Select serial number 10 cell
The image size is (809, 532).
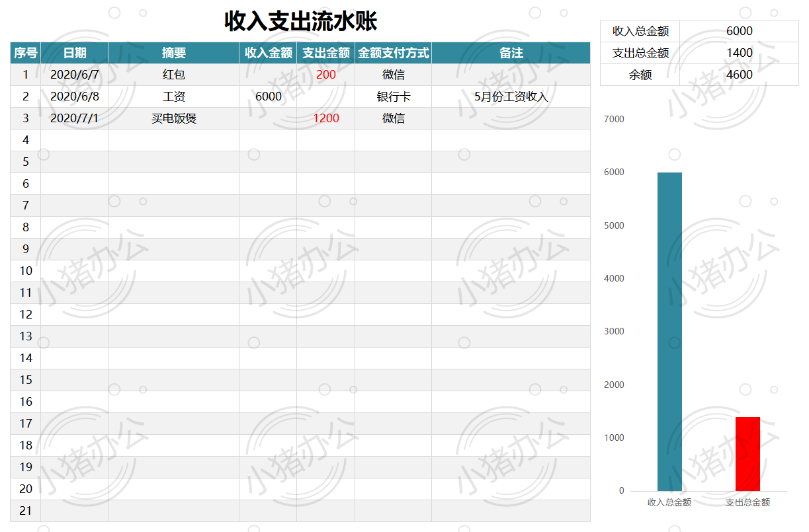pos(26,271)
